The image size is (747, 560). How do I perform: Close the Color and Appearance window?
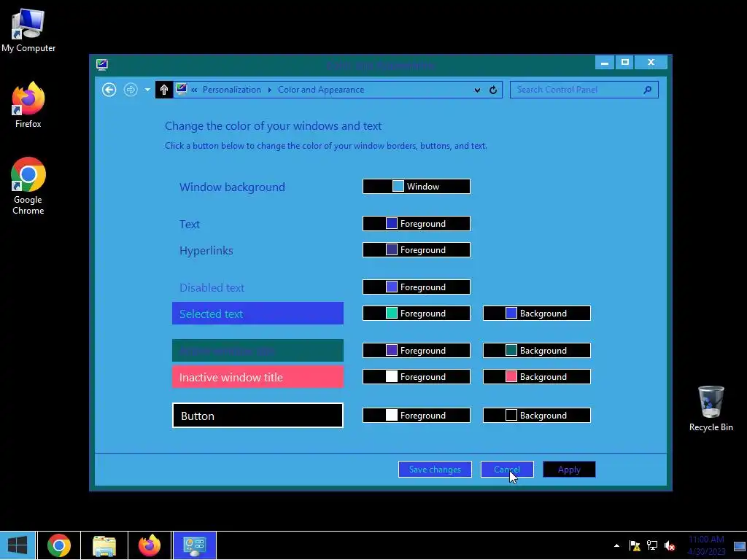[x=651, y=63]
